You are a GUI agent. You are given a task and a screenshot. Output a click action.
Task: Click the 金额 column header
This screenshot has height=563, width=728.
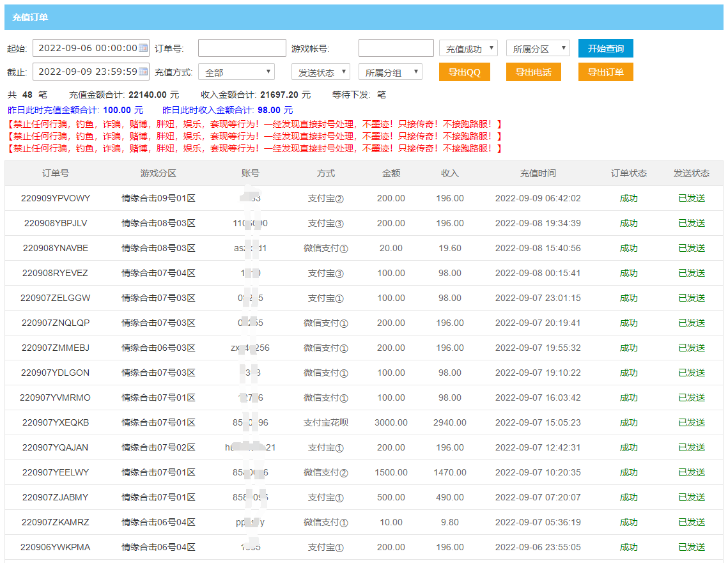(391, 173)
